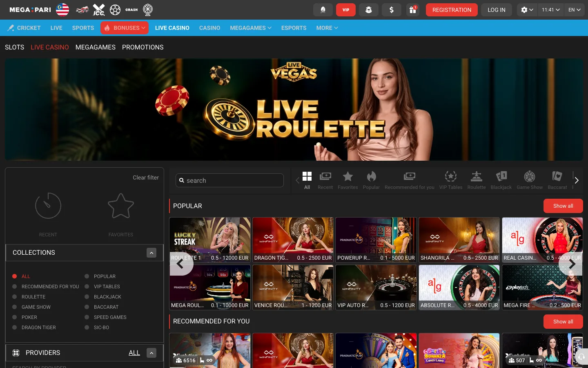Go to CRICKET in the nav bar
Image resolution: width=588 pixels, height=368 pixels.
(x=24, y=28)
